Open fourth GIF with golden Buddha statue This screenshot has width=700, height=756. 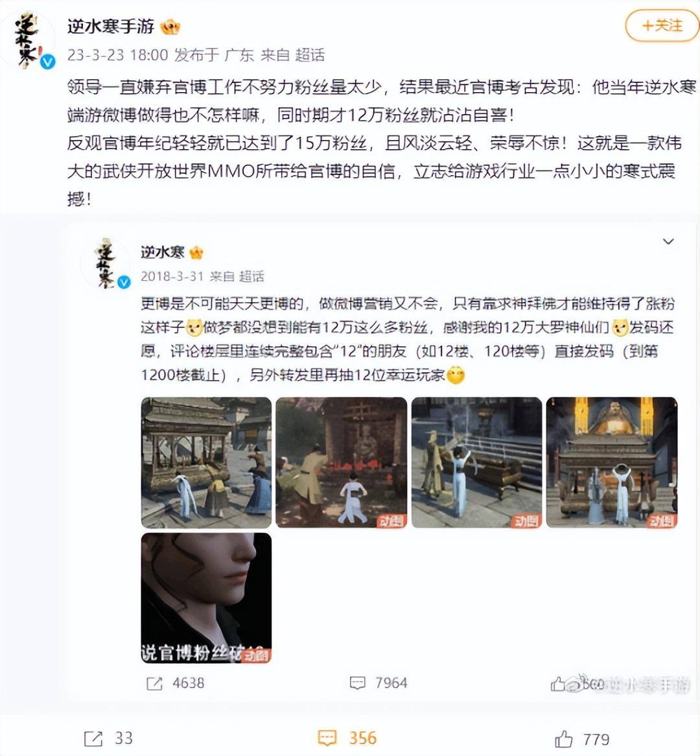[x=612, y=462]
